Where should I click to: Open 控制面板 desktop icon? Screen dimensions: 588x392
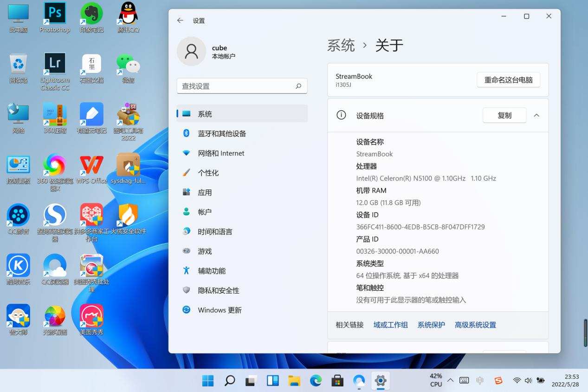point(19,169)
